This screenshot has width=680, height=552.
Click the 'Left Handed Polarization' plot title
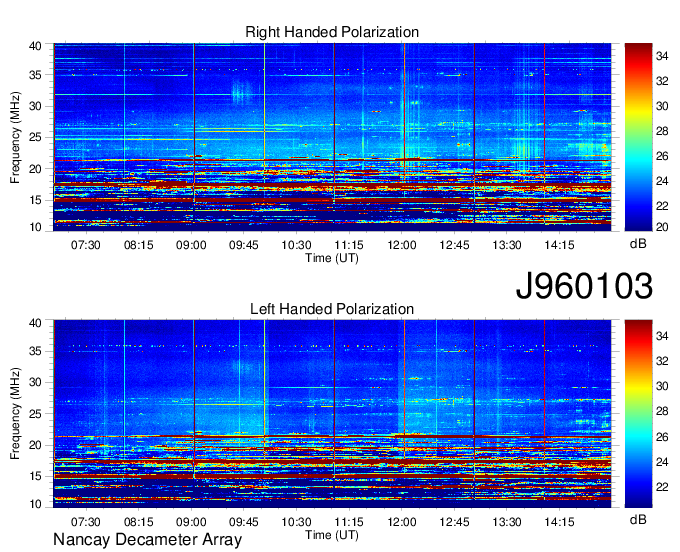(332, 309)
